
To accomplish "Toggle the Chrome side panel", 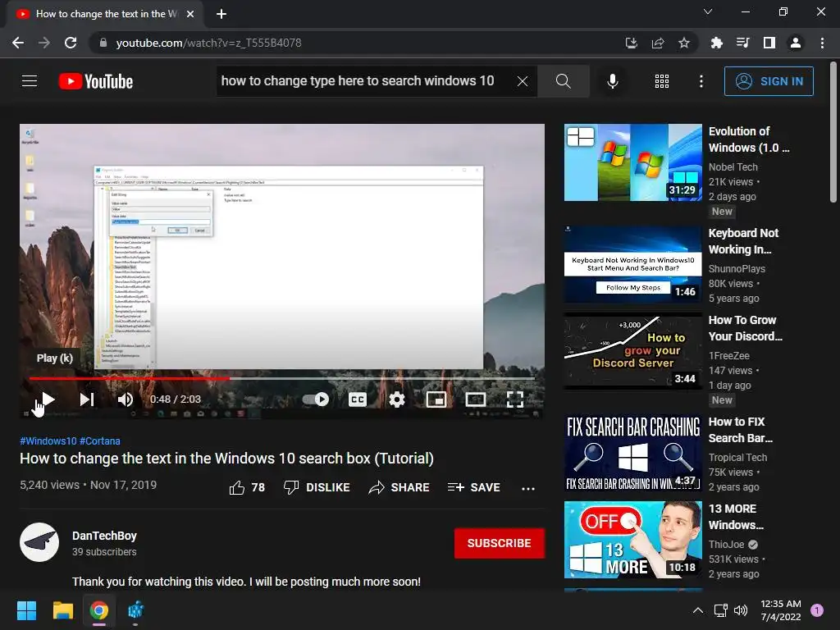I will pos(769,43).
